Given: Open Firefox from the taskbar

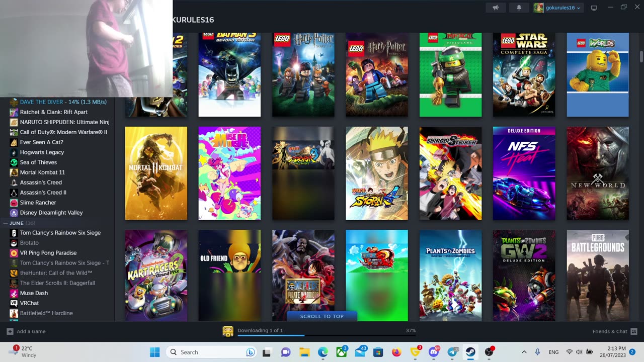Looking at the screenshot, I should click(x=396, y=352).
